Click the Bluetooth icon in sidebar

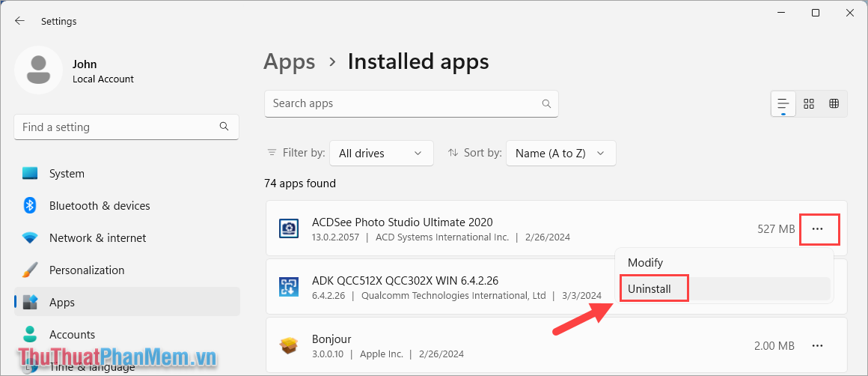[30, 205]
